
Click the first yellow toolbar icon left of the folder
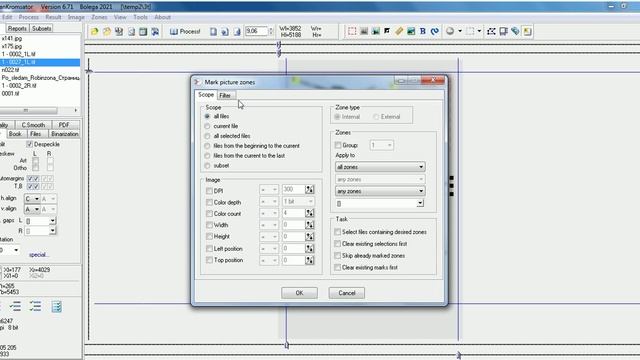click(95, 31)
